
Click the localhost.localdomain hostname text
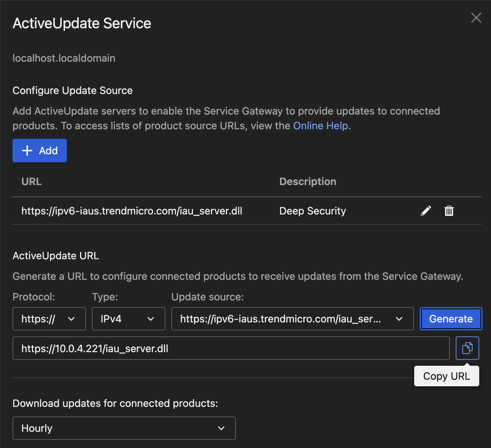pos(64,58)
